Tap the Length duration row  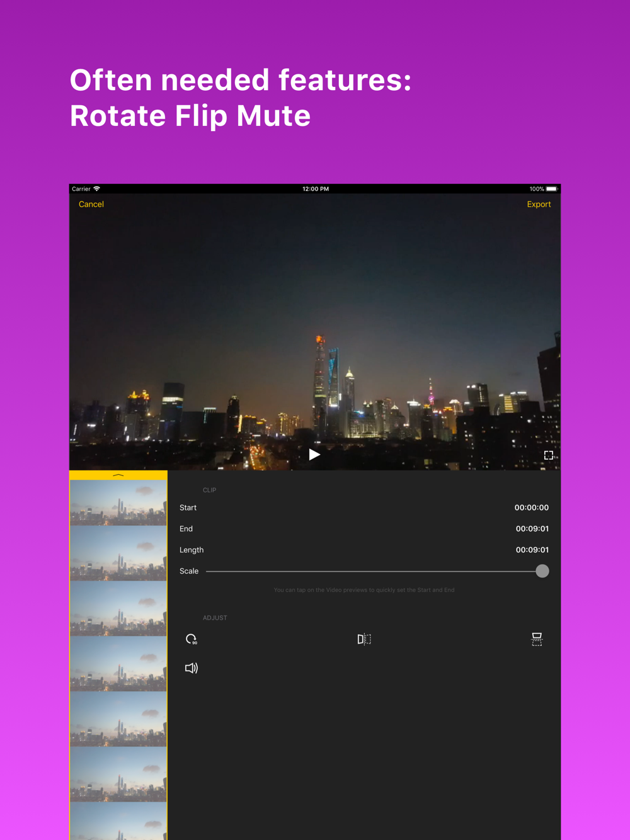click(x=364, y=550)
